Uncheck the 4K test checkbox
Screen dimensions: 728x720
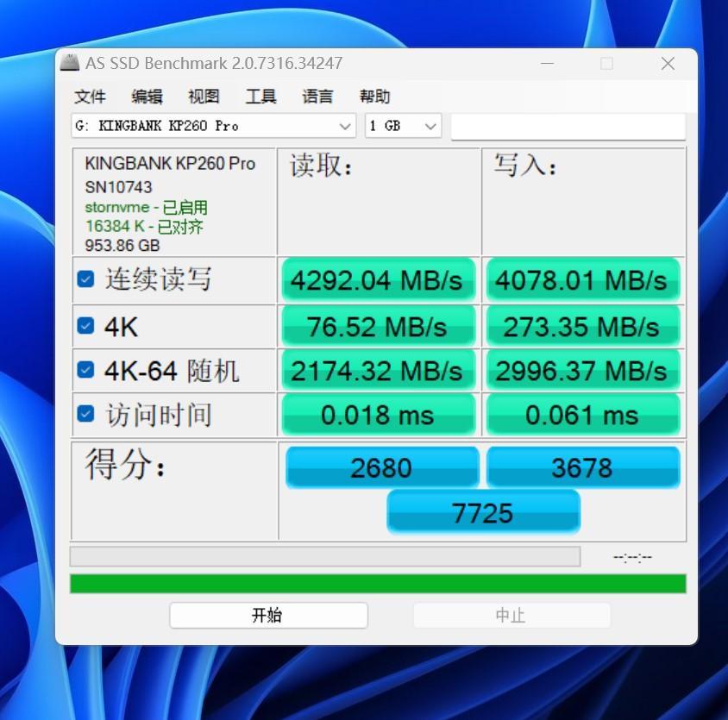[x=85, y=326]
